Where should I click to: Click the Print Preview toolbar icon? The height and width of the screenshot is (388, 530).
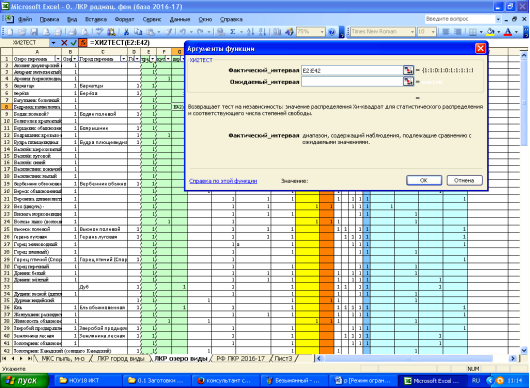pos(84,32)
